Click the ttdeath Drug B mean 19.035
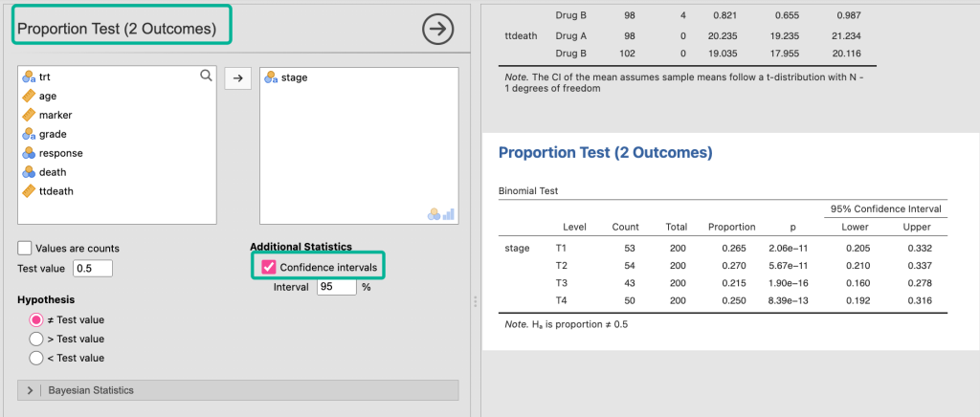This screenshot has width=980, height=417. pyautogui.click(x=721, y=54)
